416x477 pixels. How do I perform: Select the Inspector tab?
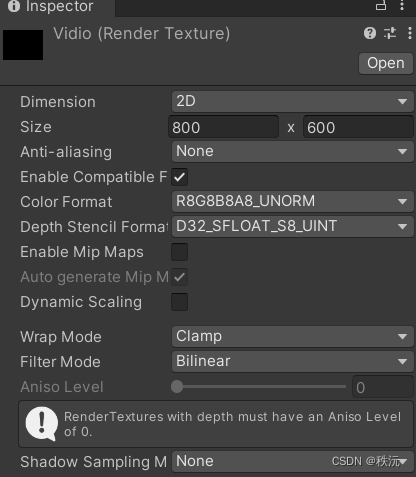point(58,7)
